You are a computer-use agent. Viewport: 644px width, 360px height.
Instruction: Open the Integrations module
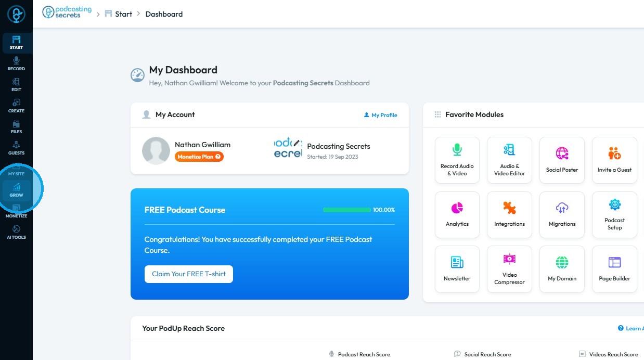point(509,214)
